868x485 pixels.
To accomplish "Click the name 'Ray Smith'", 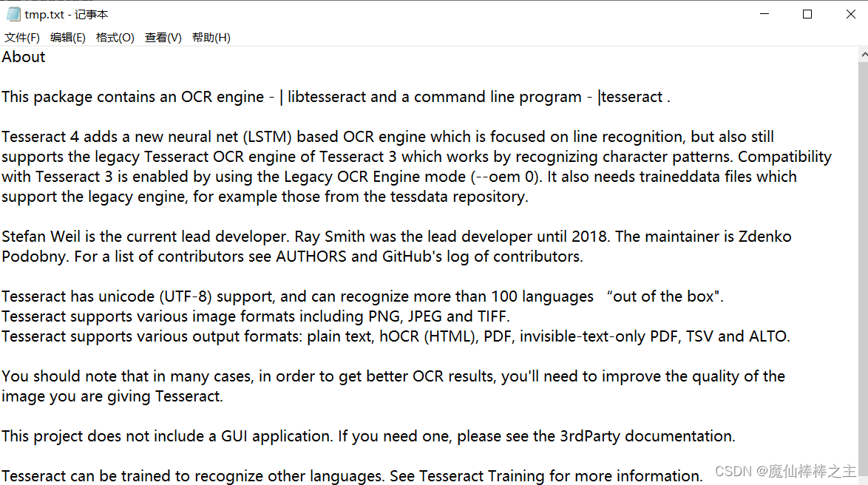I will pyautogui.click(x=329, y=237).
